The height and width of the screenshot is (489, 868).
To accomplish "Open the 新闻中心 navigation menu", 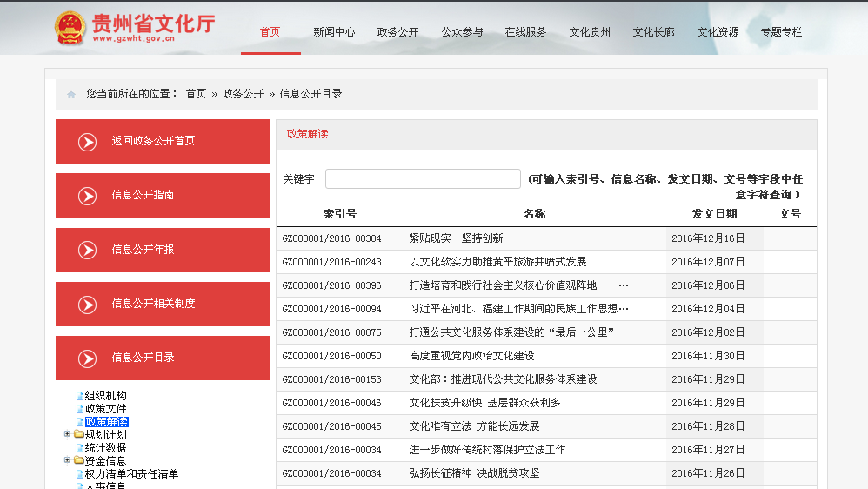I will (x=334, y=32).
